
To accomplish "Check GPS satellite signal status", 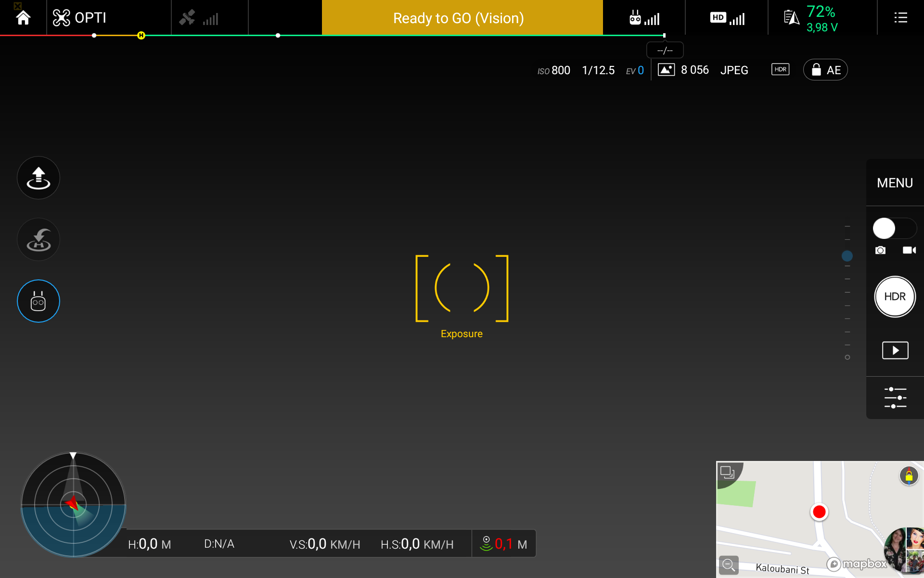I will pyautogui.click(x=199, y=18).
